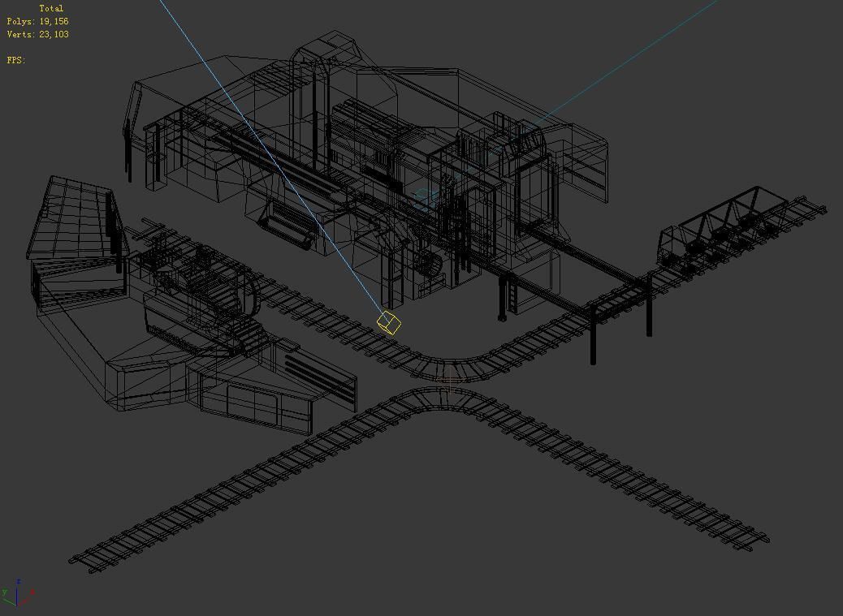Click the "Total" statistics header
The image size is (843, 616).
click(51, 9)
